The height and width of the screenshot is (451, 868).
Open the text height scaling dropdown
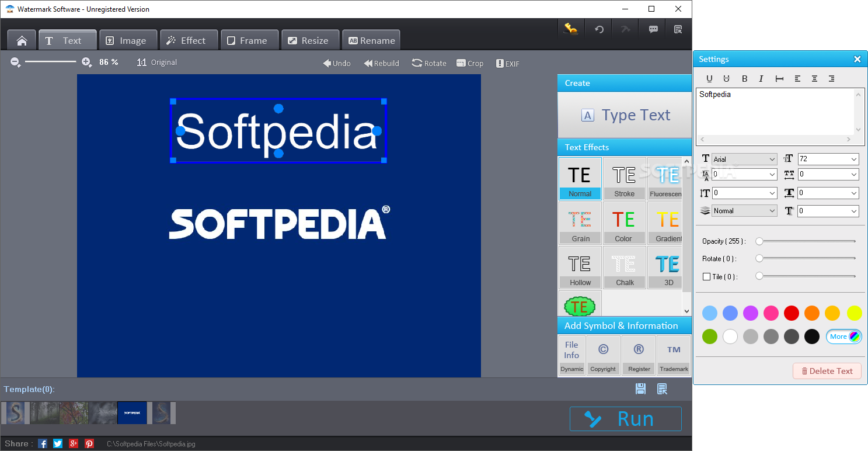(x=744, y=193)
